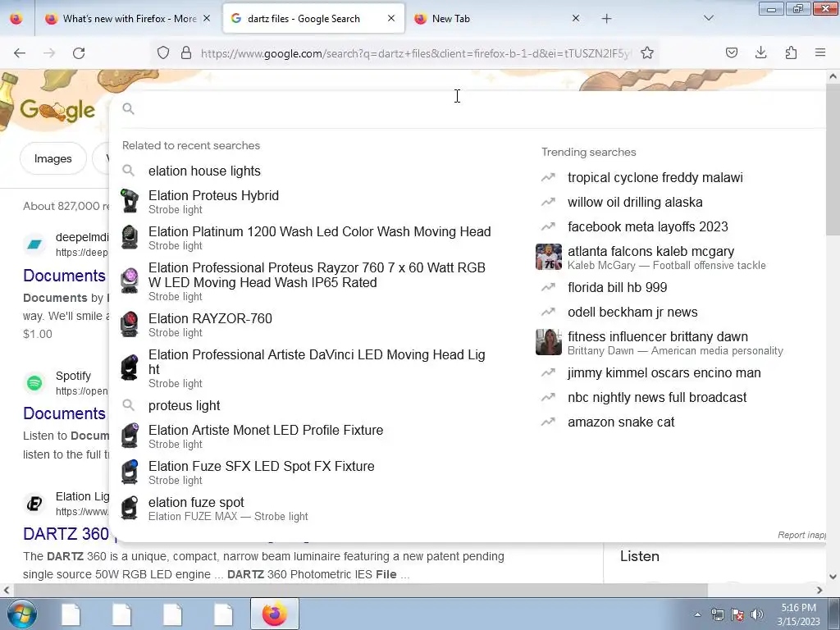Open the system volume speaker icon
Viewport: 840px width, 630px height.
[x=757, y=614]
